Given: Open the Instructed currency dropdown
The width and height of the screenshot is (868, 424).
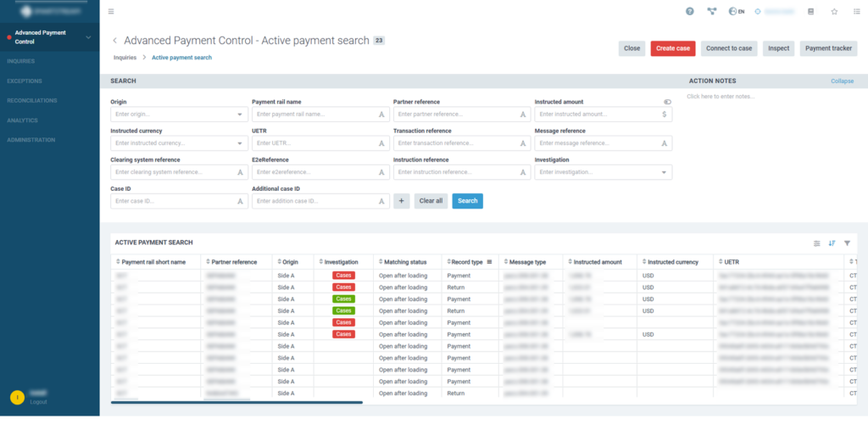Looking at the screenshot, I should click(240, 143).
